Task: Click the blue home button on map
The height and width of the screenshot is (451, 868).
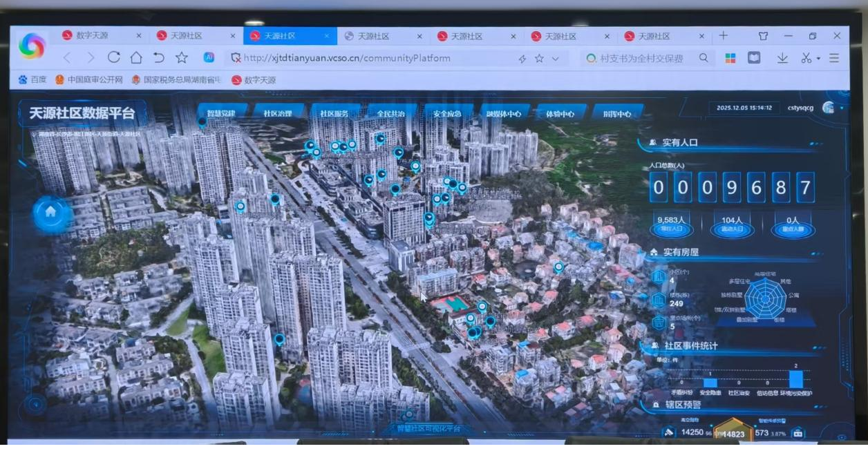Action: click(x=50, y=213)
